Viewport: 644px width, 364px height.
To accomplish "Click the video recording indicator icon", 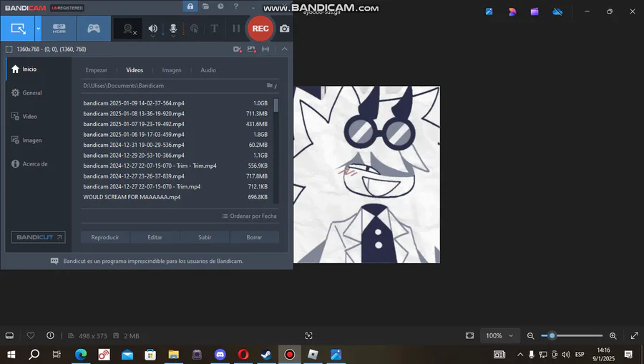I will click(x=238, y=49).
